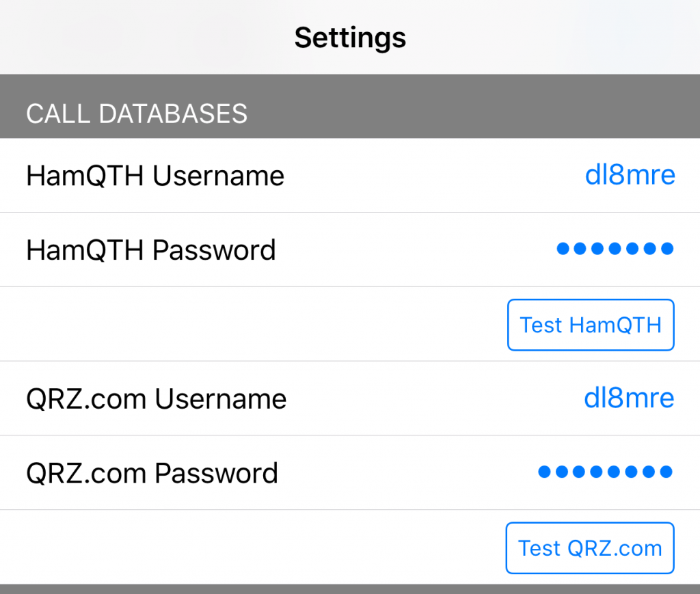The image size is (700, 594).
Task: Select the QRZ.com Password dots field
Action: 606,472
